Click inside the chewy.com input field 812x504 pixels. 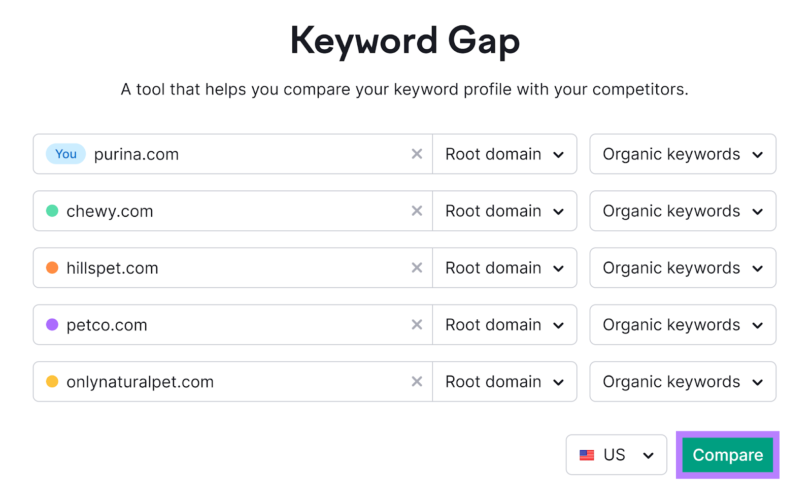click(228, 211)
